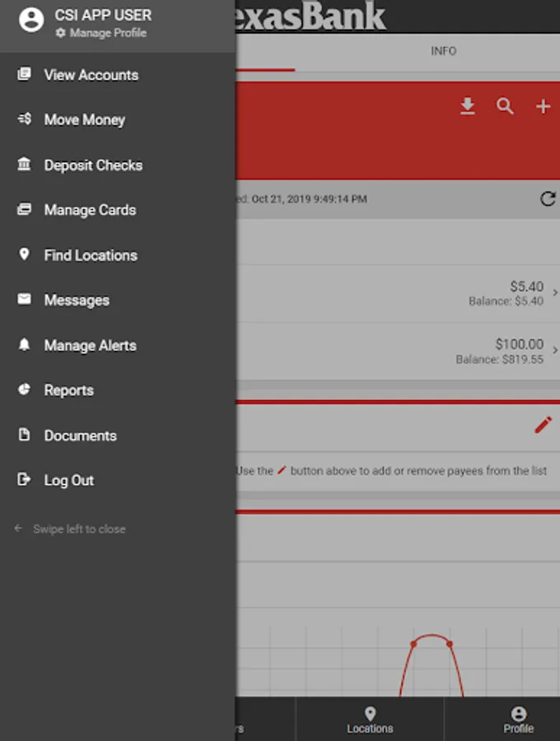Click the View Accounts icon
560x741 pixels.
pyautogui.click(x=24, y=74)
